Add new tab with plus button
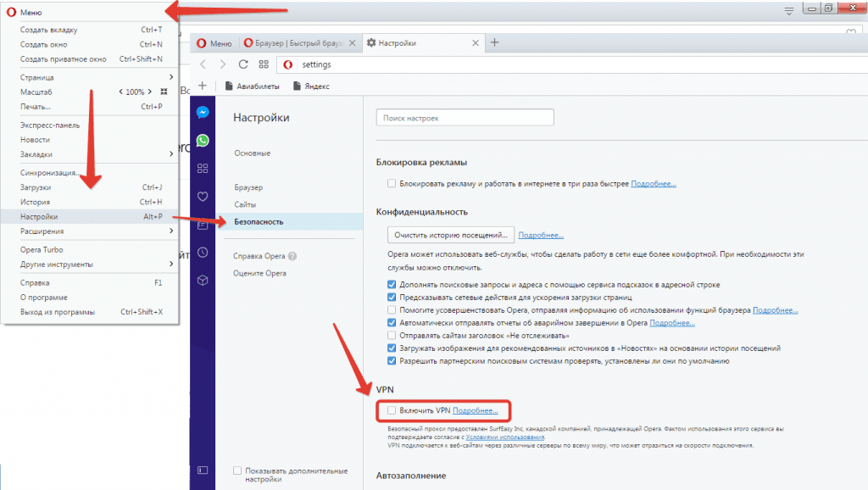This screenshot has height=490, width=868. [x=494, y=42]
